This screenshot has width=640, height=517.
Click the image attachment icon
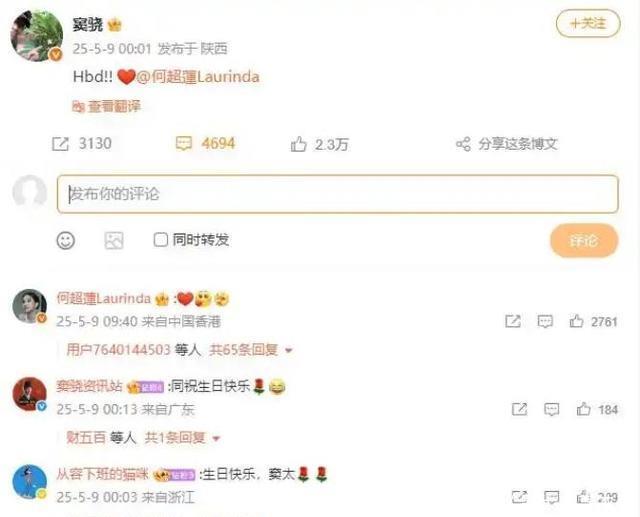pyautogui.click(x=114, y=240)
